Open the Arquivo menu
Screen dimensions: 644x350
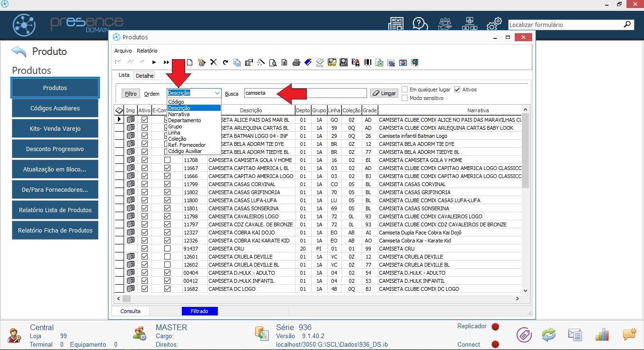[123, 51]
